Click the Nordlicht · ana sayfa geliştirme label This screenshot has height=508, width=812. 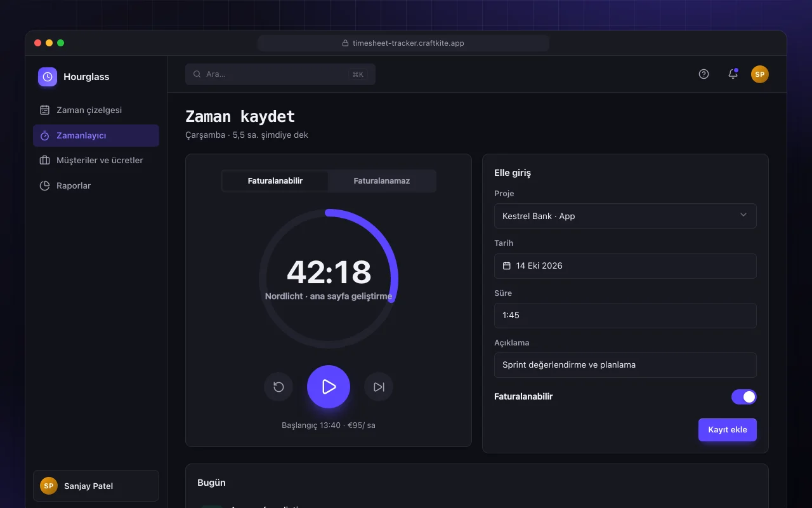point(329,297)
